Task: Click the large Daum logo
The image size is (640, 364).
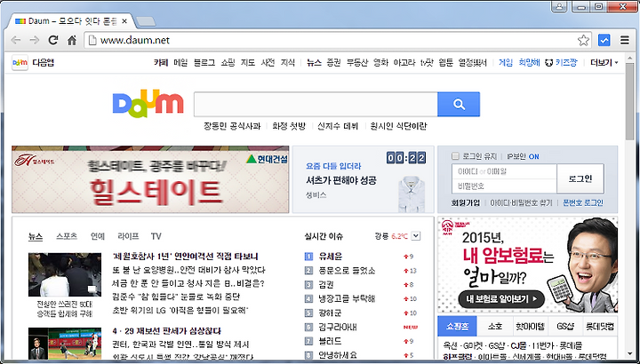Action: tap(148, 104)
